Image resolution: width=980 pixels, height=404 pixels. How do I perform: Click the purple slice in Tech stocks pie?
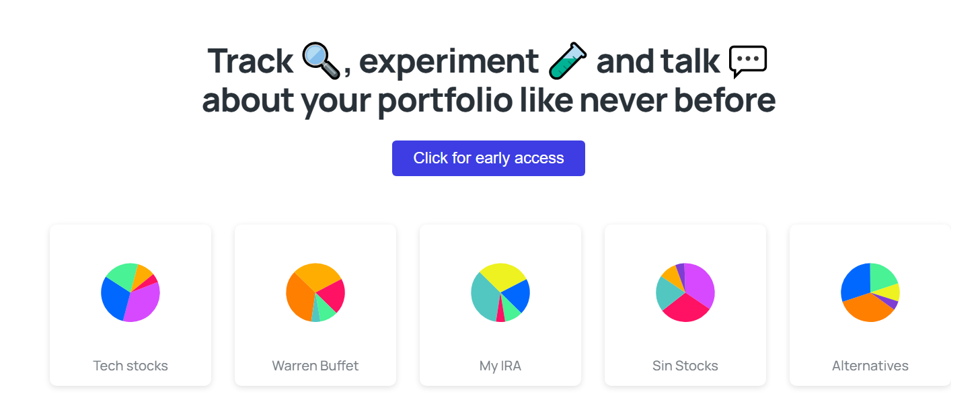[x=144, y=305]
